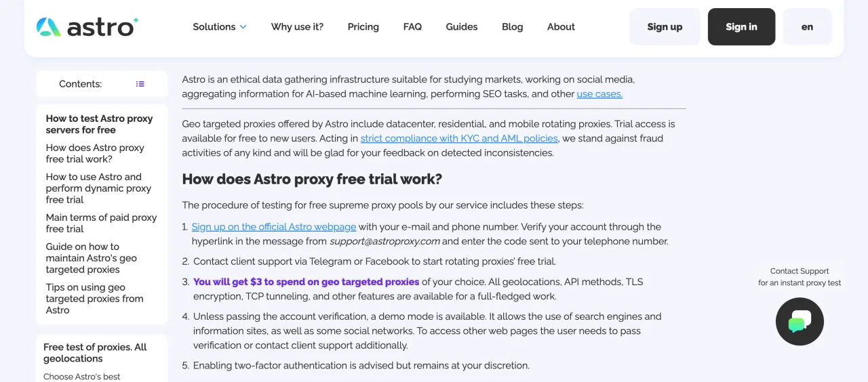Select Tips on using geo targeted proxies
Screen dimensions: 868x382
(94, 299)
